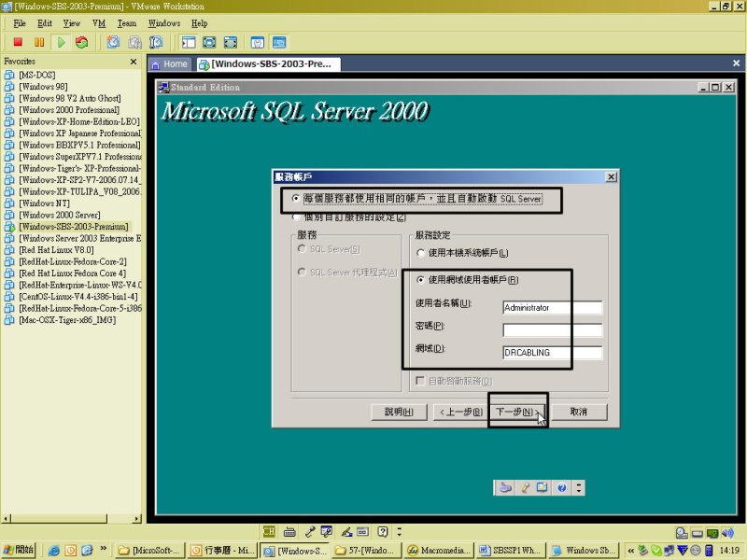
Task: Select [Mac-OSX-Tiger-x86_IMG] in Favorites
Action: pos(67,320)
